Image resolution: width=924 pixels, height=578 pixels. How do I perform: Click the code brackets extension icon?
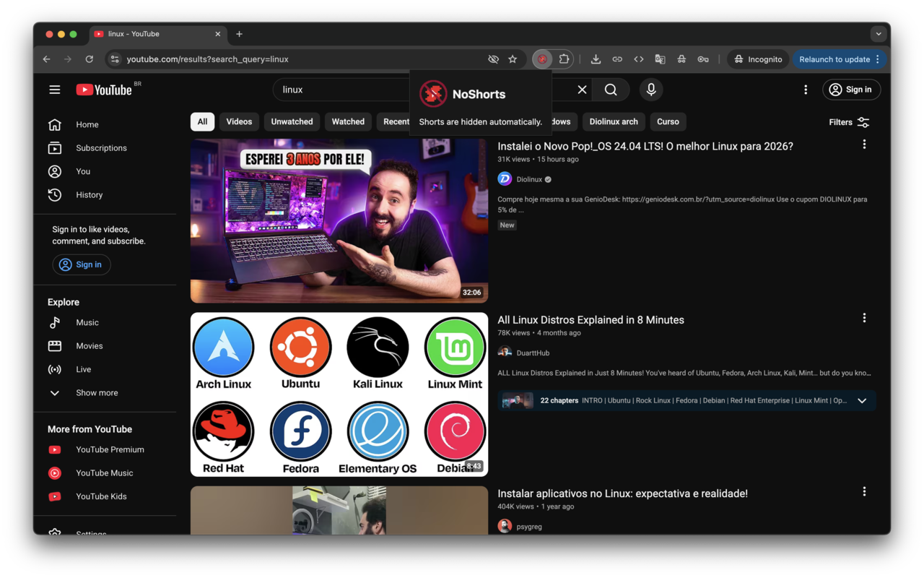point(639,59)
